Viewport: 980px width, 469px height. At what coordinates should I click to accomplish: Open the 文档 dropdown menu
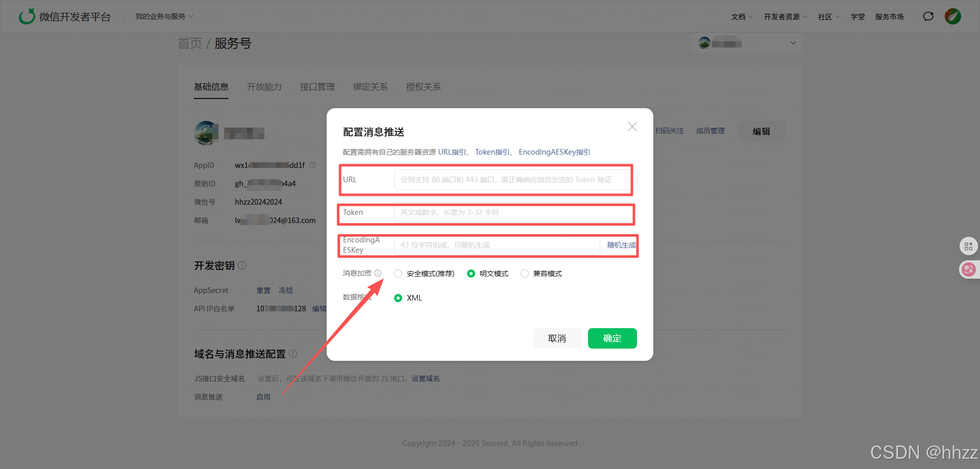point(739,16)
